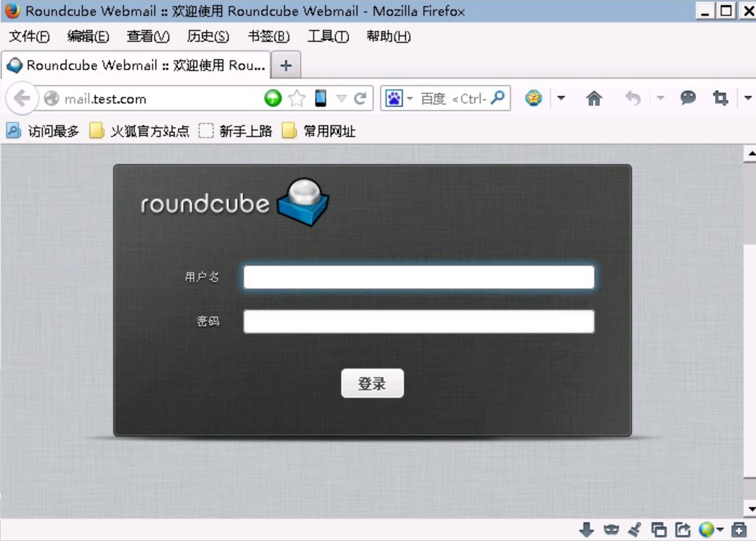756x541 pixels.
Task: Open the 帮助(H) menu
Action: [388, 36]
